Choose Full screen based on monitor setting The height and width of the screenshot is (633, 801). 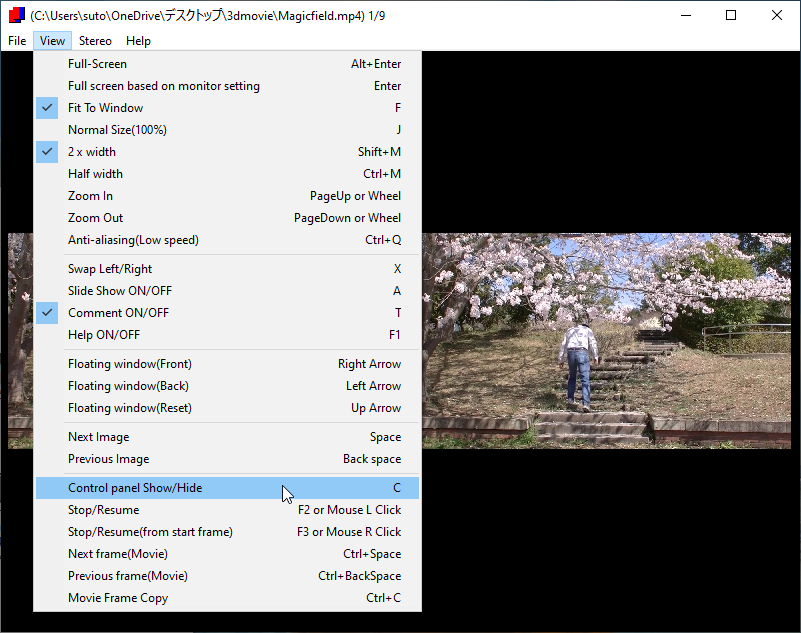click(x=227, y=86)
